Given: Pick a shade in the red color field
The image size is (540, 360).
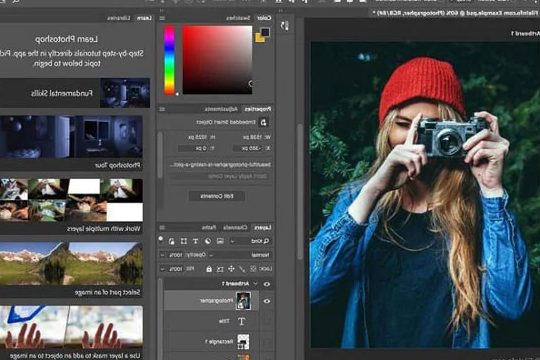Looking at the screenshot, I should point(217,60).
